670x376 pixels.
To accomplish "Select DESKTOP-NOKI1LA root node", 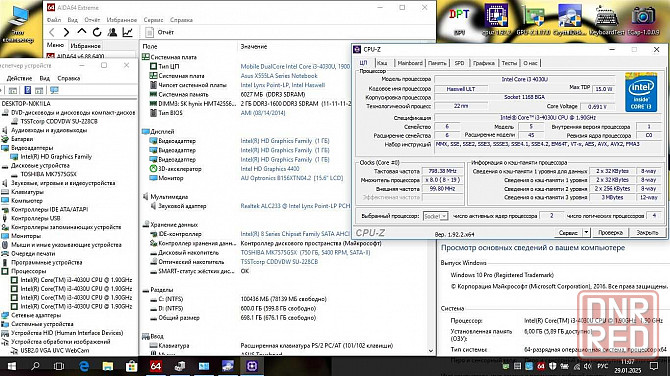I will [x=26, y=103].
